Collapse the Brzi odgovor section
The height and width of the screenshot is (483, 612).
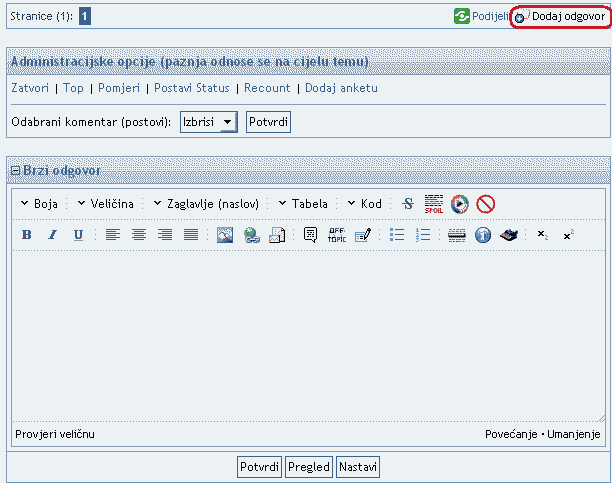pyautogui.click(x=15, y=171)
